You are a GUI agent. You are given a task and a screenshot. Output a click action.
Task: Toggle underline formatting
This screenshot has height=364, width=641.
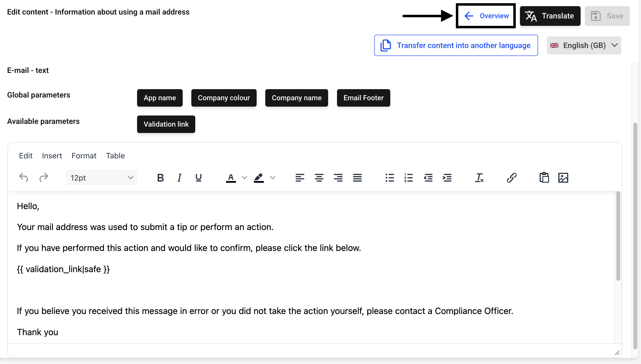pos(198,178)
